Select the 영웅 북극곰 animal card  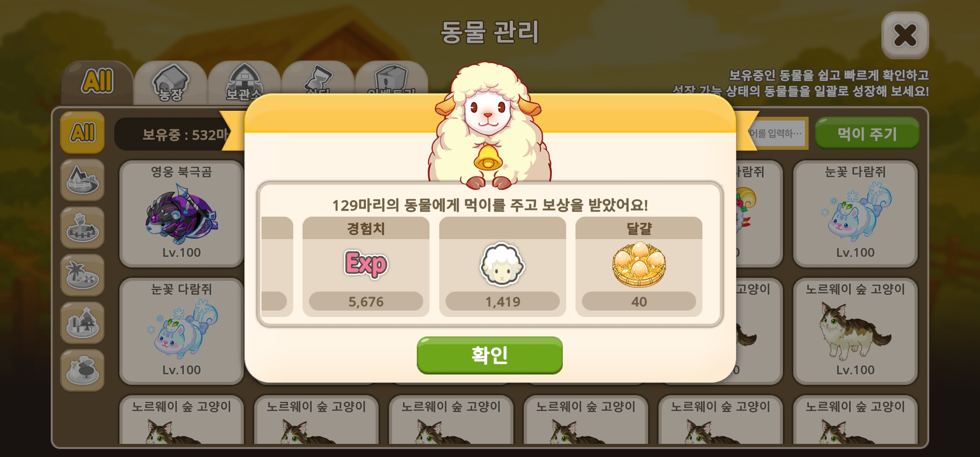(182, 214)
